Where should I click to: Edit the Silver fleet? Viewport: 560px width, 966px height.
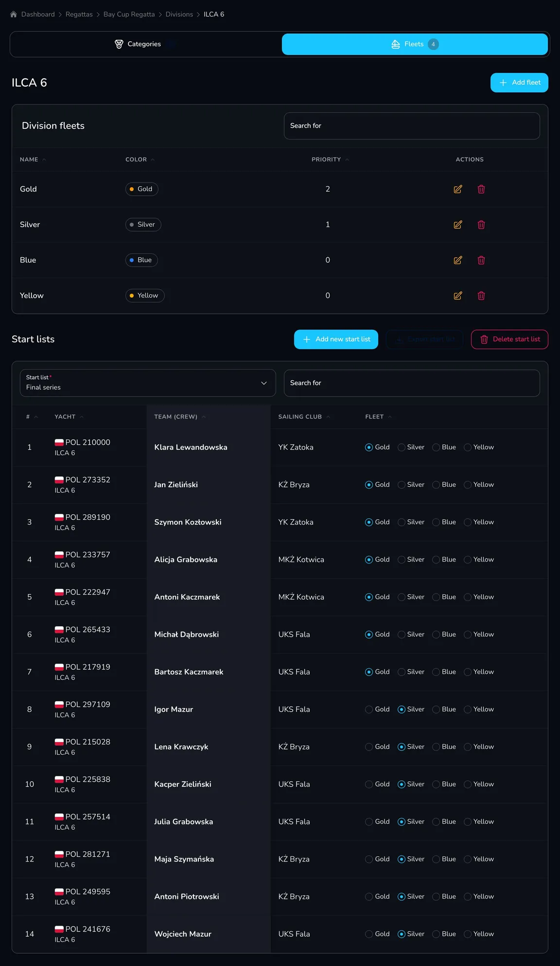coord(458,225)
